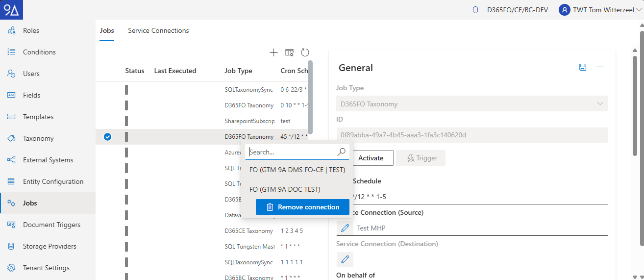Image resolution: width=644 pixels, height=280 pixels.
Task: Click the Trigger button
Action: point(420,158)
